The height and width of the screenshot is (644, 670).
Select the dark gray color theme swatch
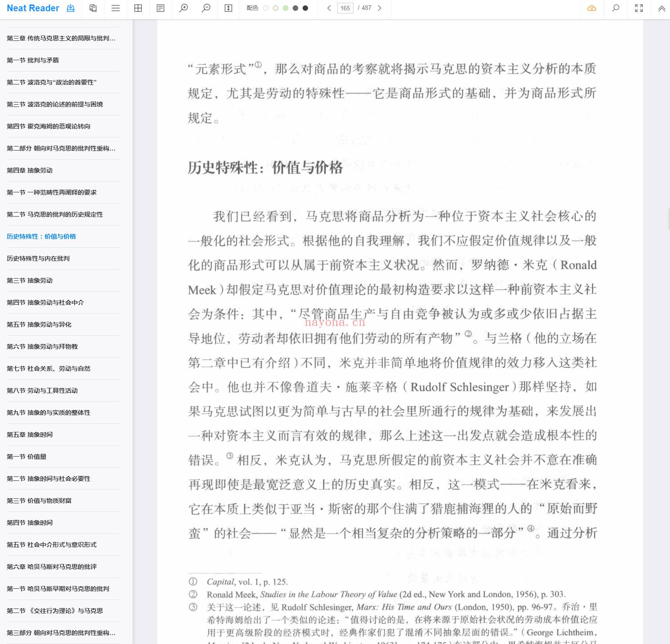pyautogui.click(x=295, y=8)
